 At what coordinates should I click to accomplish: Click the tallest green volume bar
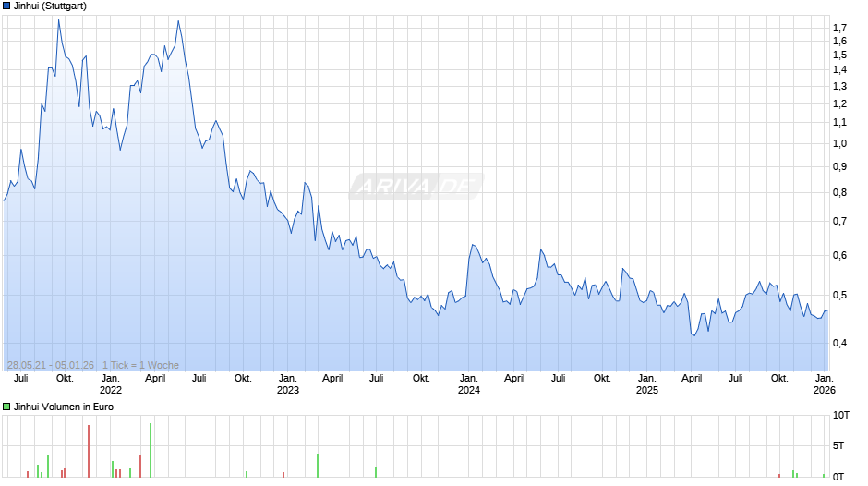tap(151, 450)
